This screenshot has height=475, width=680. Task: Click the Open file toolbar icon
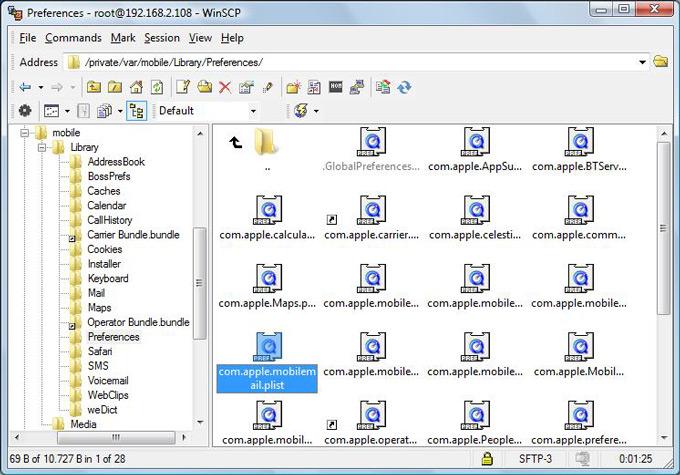click(204, 87)
